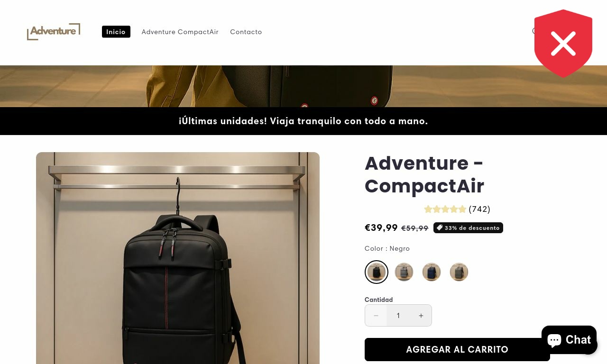607x364 pixels.
Task: Select the Negro black backpack color
Action: pos(377,272)
